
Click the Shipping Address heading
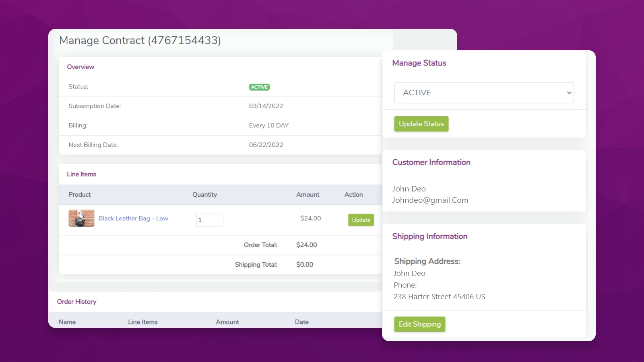427,261
